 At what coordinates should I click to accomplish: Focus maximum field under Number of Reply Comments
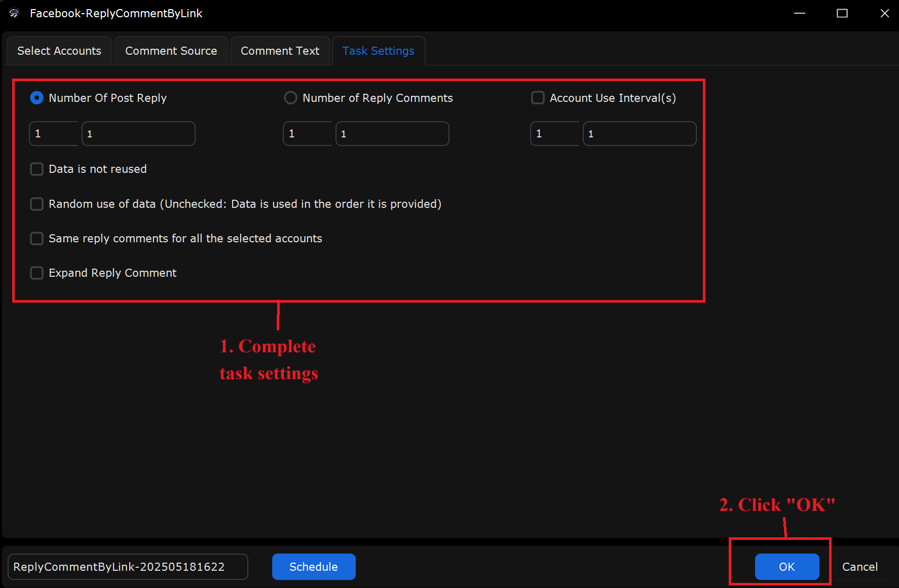click(x=392, y=134)
